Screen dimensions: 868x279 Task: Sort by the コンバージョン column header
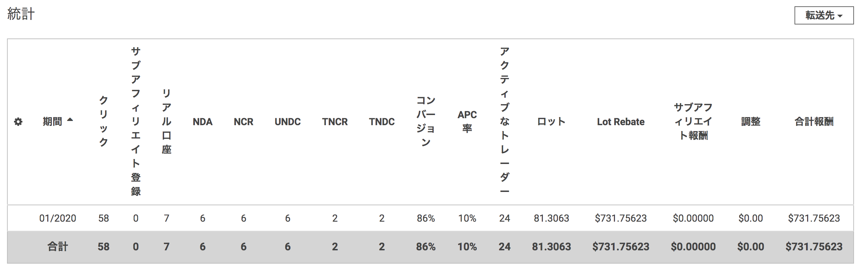(426, 121)
